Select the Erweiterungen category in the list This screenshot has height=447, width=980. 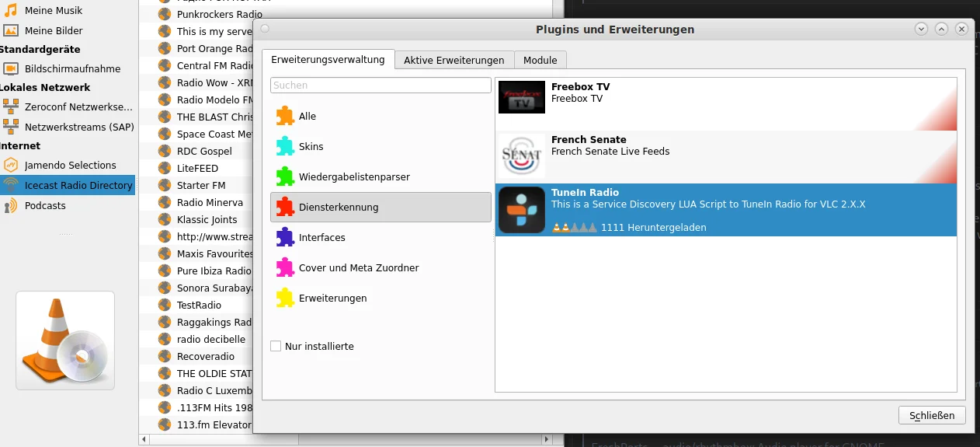(381, 298)
